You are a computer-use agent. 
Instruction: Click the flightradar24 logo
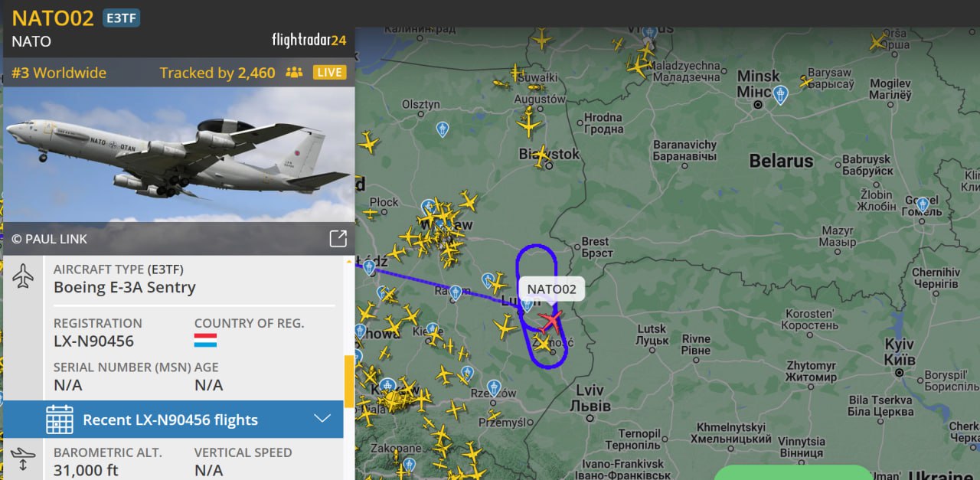click(309, 40)
